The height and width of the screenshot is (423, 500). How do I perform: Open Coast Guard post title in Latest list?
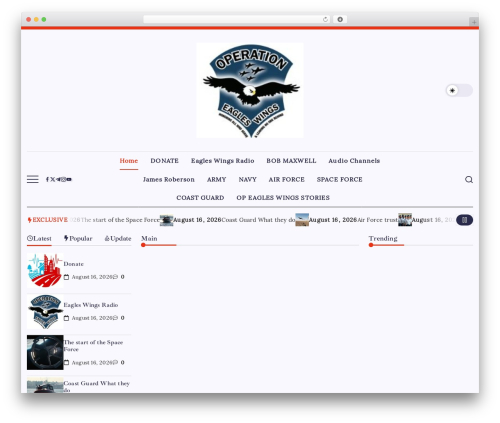(97, 386)
